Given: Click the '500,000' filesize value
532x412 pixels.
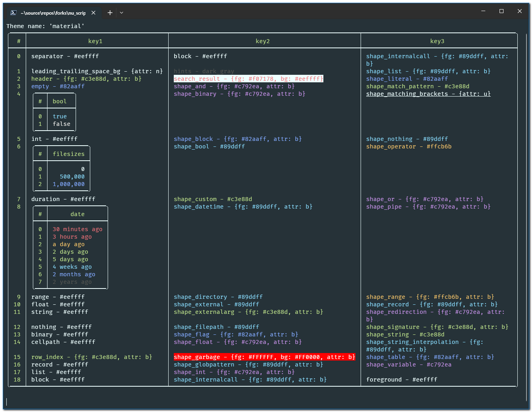Looking at the screenshot, I should 72,177.
